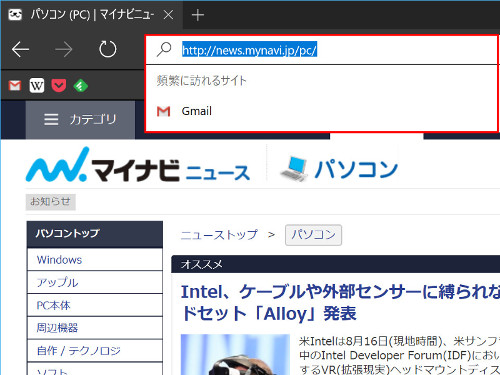500x375 pixels.
Task: Click the article summary starting 米Intelは8月16日
Action: 399,355
